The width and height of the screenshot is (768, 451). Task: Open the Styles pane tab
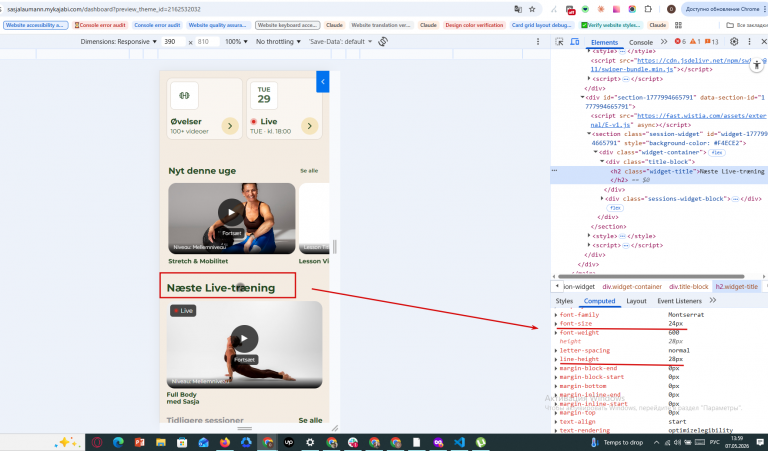(x=564, y=301)
